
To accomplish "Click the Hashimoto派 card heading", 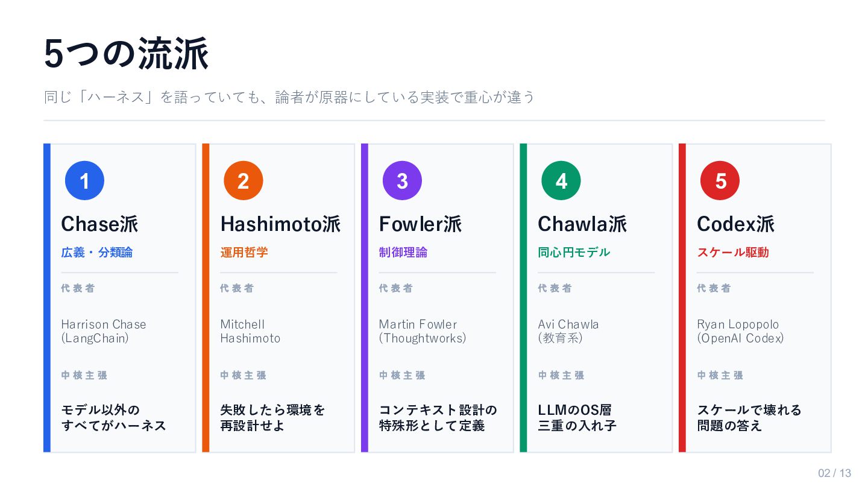I will (280, 224).
